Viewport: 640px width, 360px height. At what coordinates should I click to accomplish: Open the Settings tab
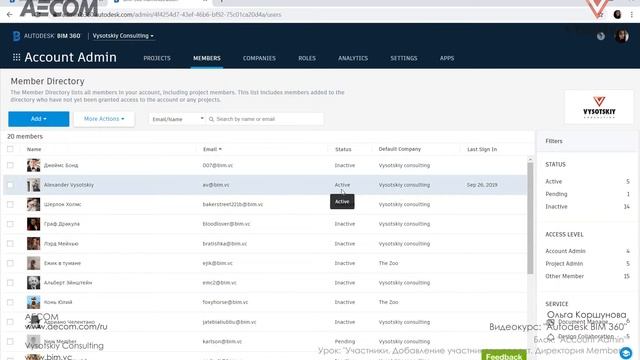[x=404, y=58]
